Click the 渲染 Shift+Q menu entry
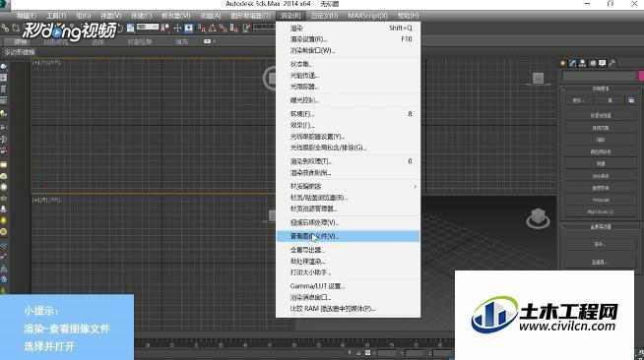 [348, 28]
